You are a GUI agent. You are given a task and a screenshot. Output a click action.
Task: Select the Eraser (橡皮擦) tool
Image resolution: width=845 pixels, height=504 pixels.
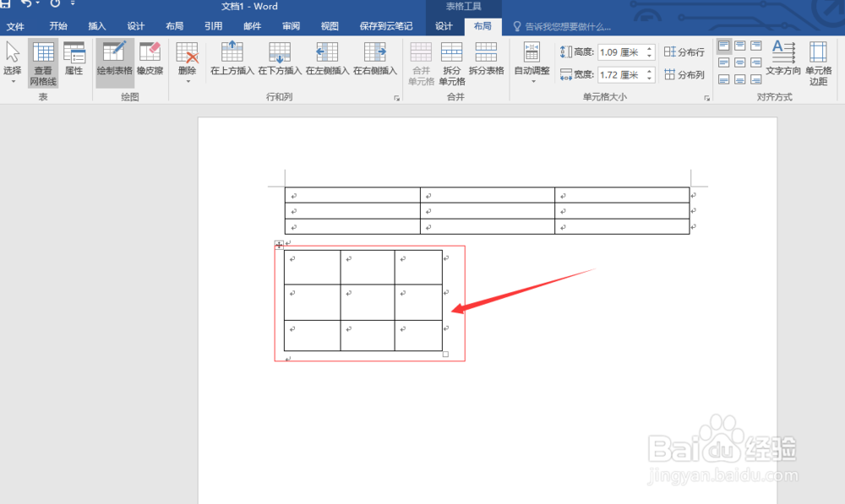[150, 59]
